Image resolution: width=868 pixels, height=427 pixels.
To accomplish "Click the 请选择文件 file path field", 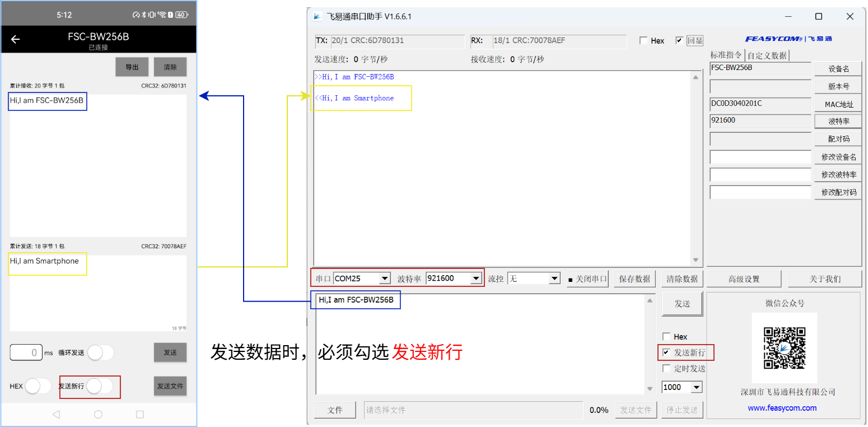I will (x=473, y=410).
